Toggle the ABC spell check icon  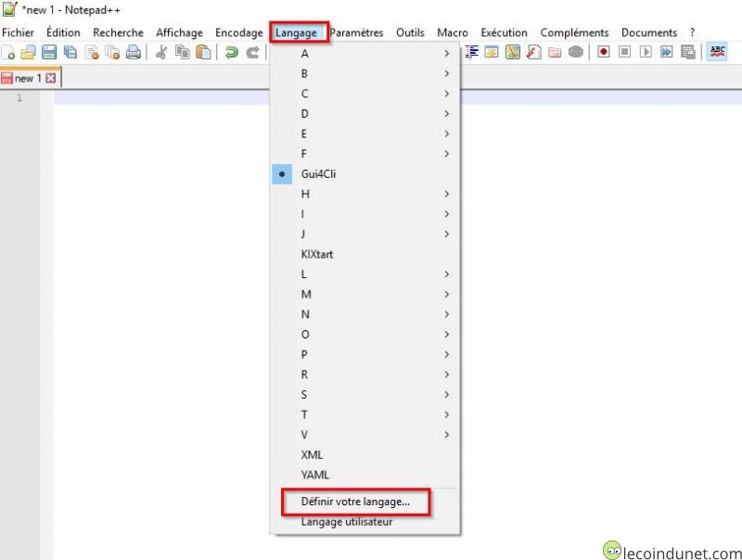[717, 52]
